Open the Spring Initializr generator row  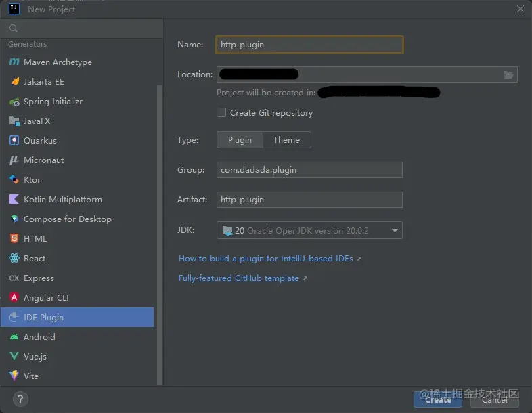pyautogui.click(x=77, y=102)
